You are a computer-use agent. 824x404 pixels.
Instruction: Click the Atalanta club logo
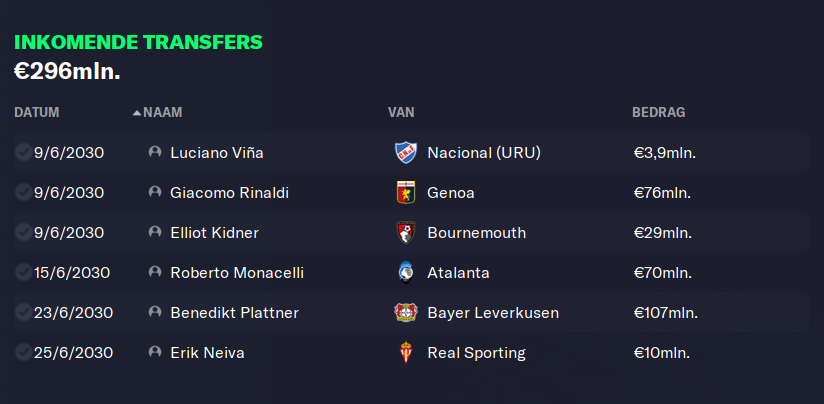(x=406, y=273)
